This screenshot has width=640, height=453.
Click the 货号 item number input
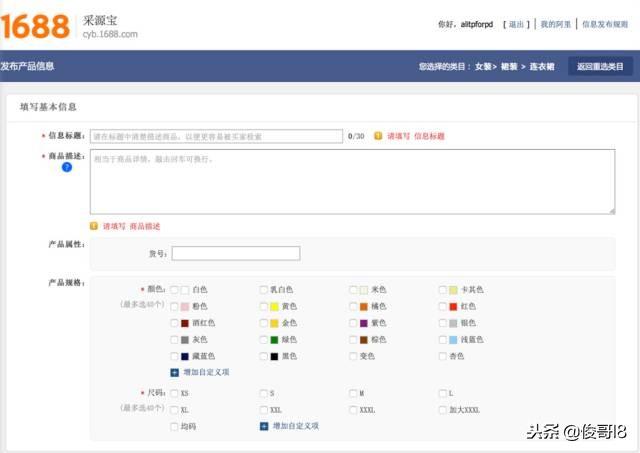pyautogui.click(x=236, y=253)
